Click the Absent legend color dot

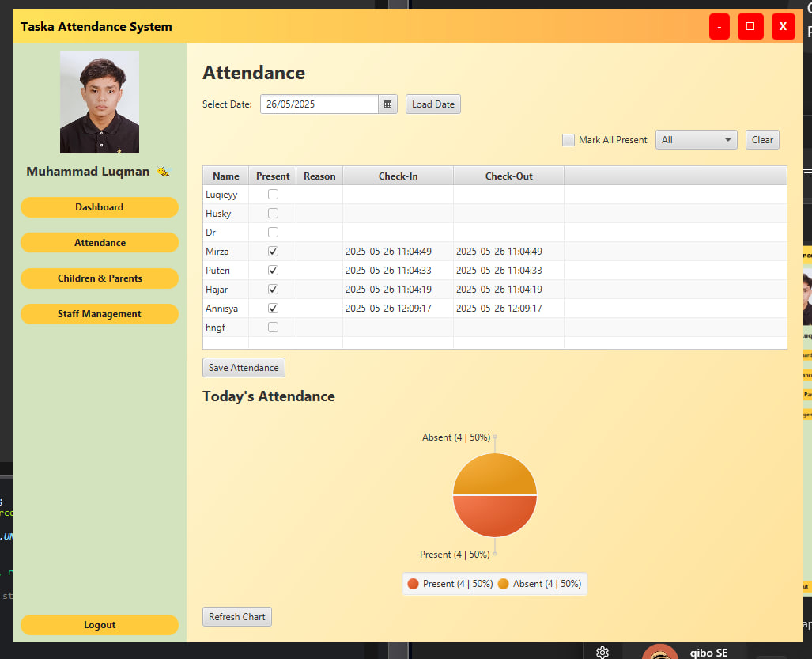pyautogui.click(x=503, y=584)
